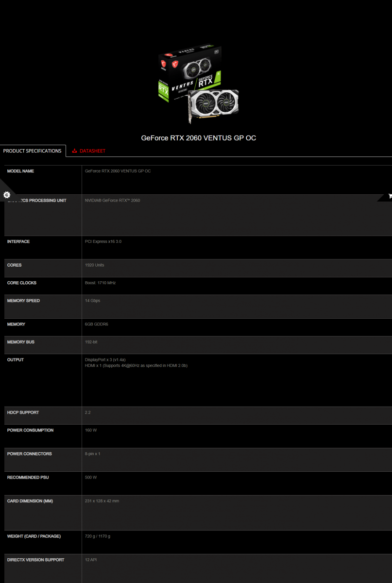Click the OUTPUT row label

(x=16, y=360)
